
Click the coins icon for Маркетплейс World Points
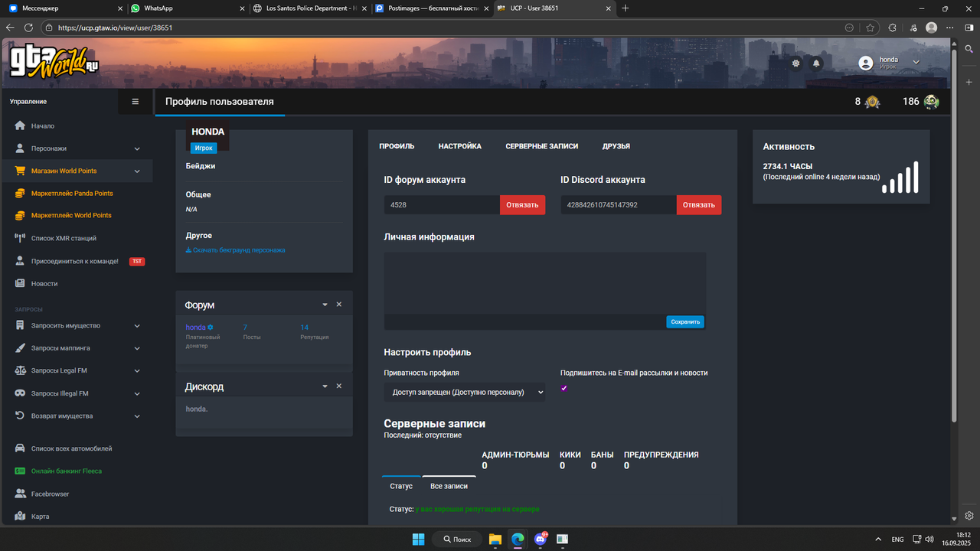coord(21,215)
